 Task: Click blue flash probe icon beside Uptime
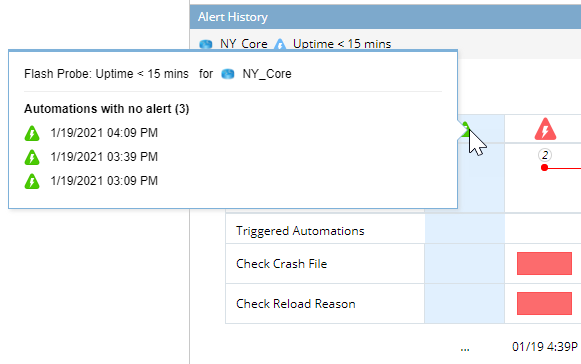point(280,44)
